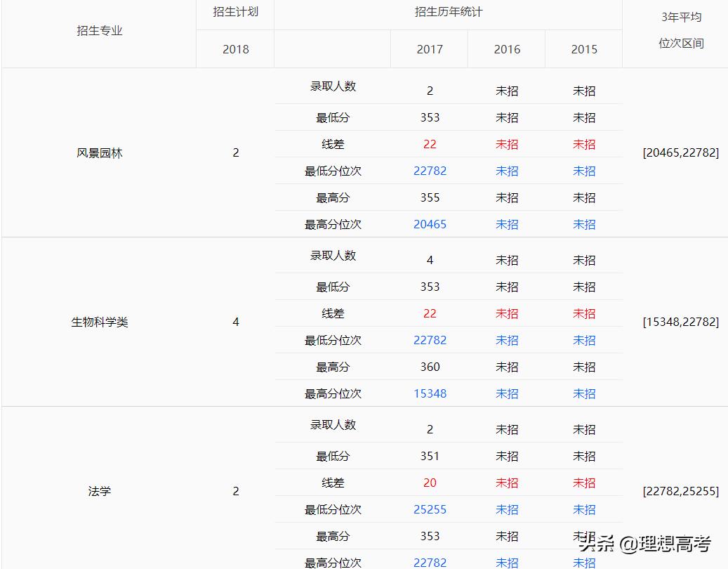Select the blue 未招 link under 2015 for 法学

click(583, 509)
